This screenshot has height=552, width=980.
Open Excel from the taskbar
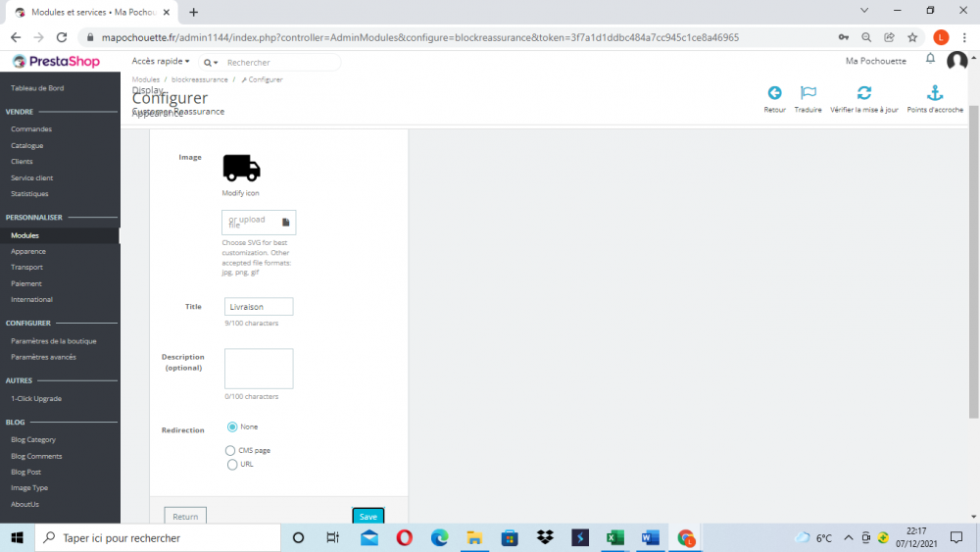(x=615, y=537)
